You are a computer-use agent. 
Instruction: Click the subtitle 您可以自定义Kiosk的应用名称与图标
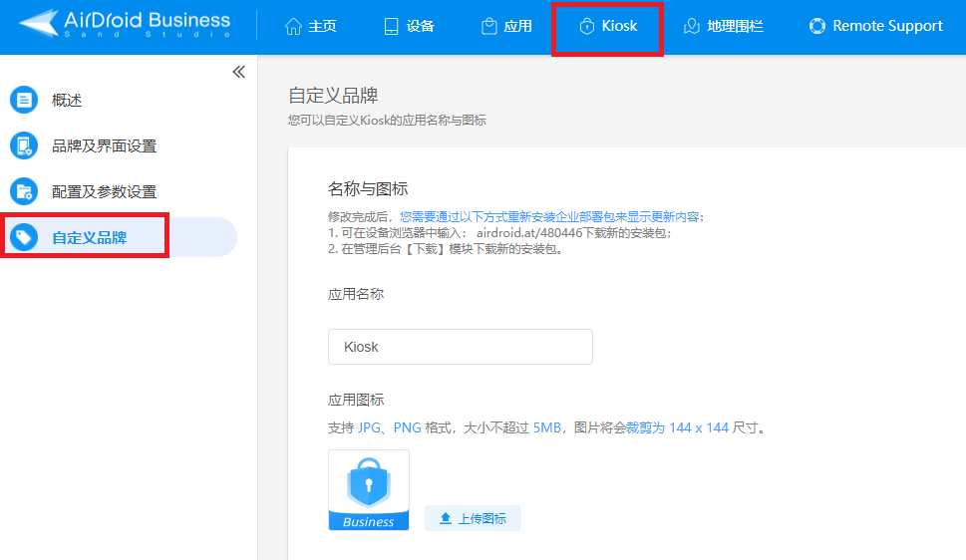387,121
